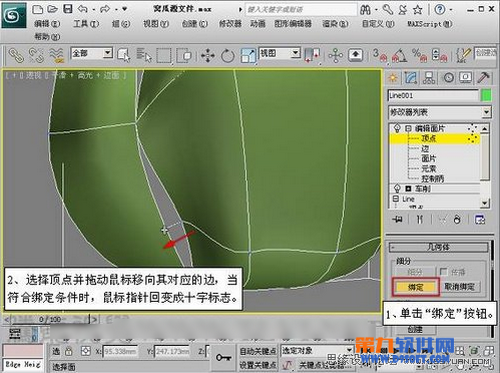
Task: Click the 自动关键点 auto key button
Action: [258, 351]
